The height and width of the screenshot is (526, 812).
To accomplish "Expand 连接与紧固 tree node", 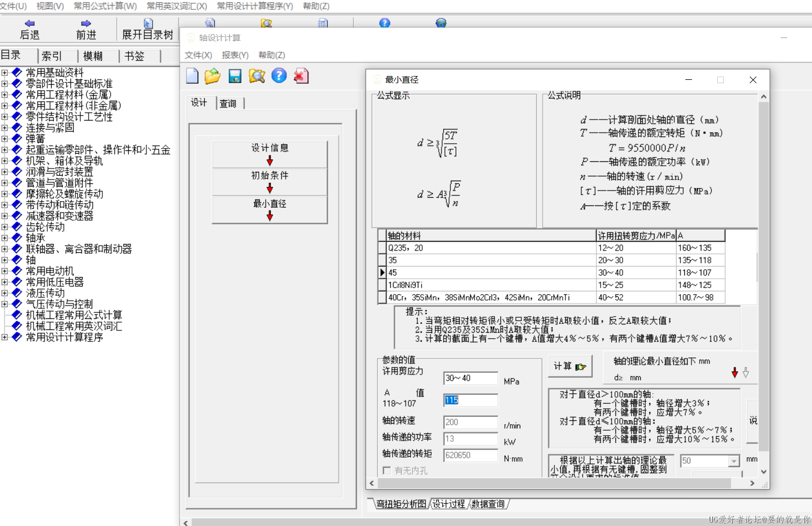I will pyautogui.click(x=4, y=128).
